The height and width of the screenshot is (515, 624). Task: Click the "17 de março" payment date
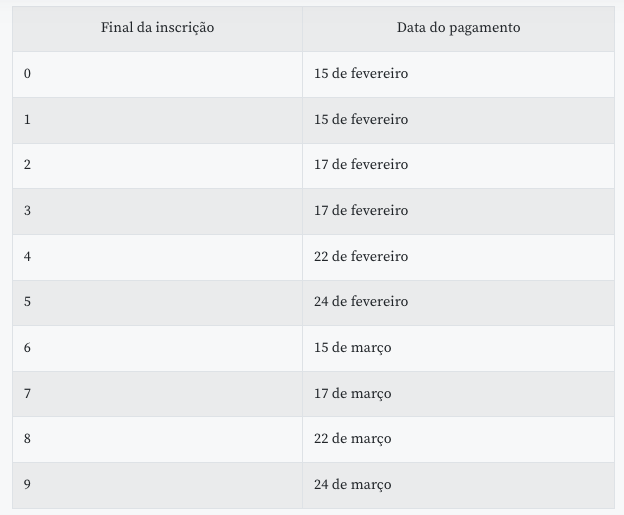pyautogui.click(x=352, y=394)
